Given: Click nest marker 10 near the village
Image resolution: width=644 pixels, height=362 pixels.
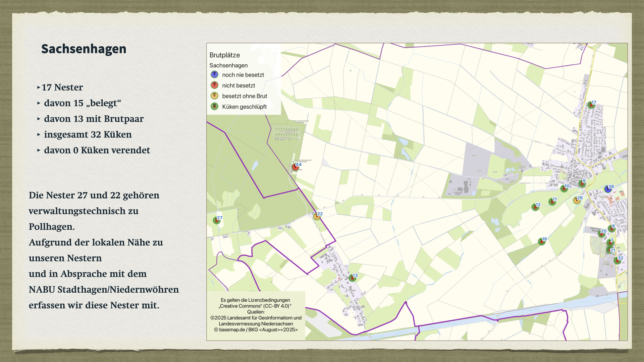Looking at the screenshot, I should click(x=564, y=189).
